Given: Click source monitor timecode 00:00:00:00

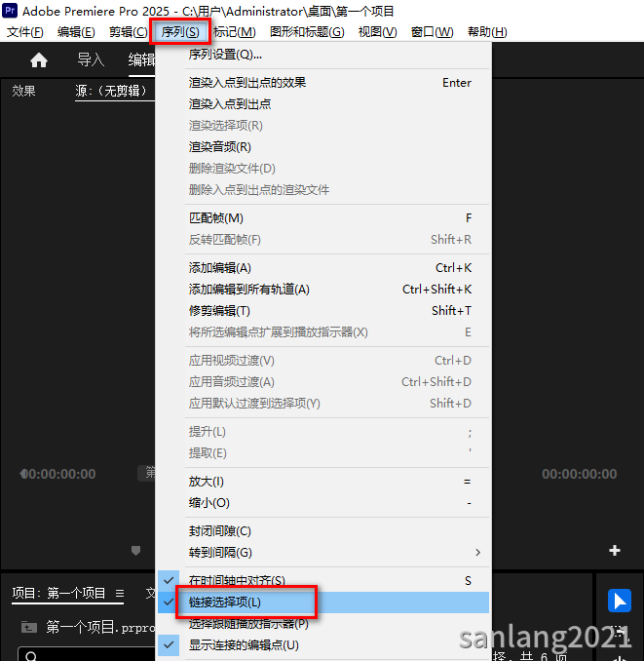Looking at the screenshot, I should 58,474.
